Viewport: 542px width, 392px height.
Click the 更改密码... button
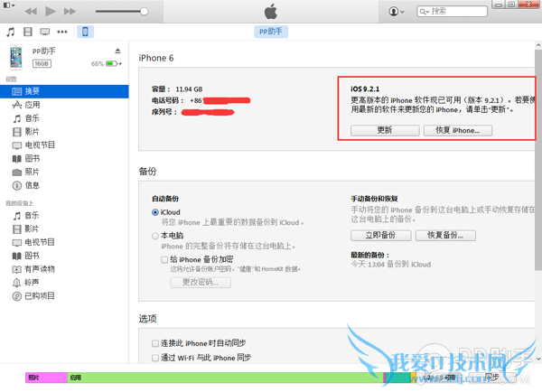201,283
